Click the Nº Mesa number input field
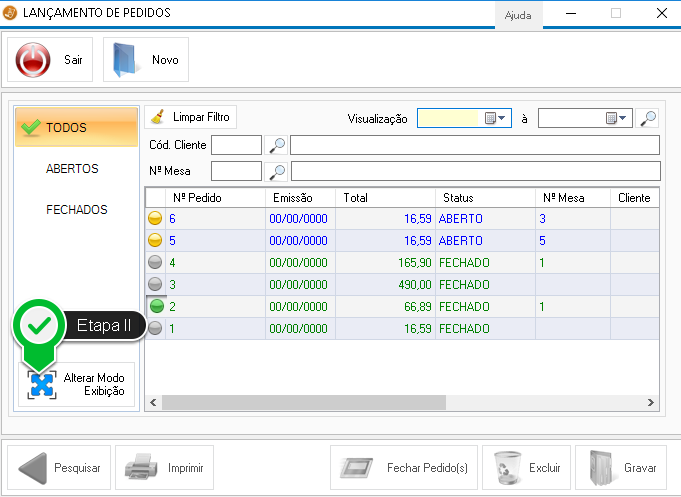This screenshot has height=497, width=681. point(236,171)
